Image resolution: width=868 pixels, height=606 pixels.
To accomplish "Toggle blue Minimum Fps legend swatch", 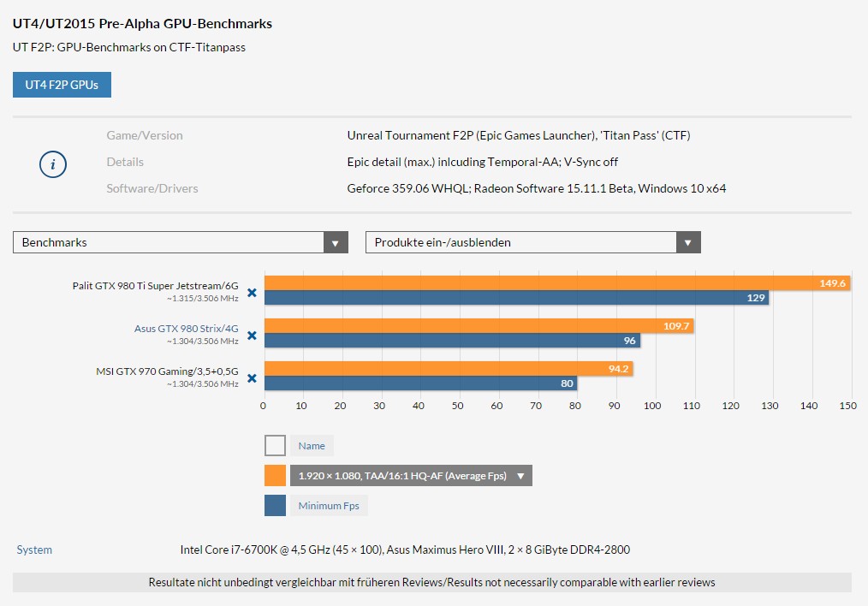I will [275, 505].
